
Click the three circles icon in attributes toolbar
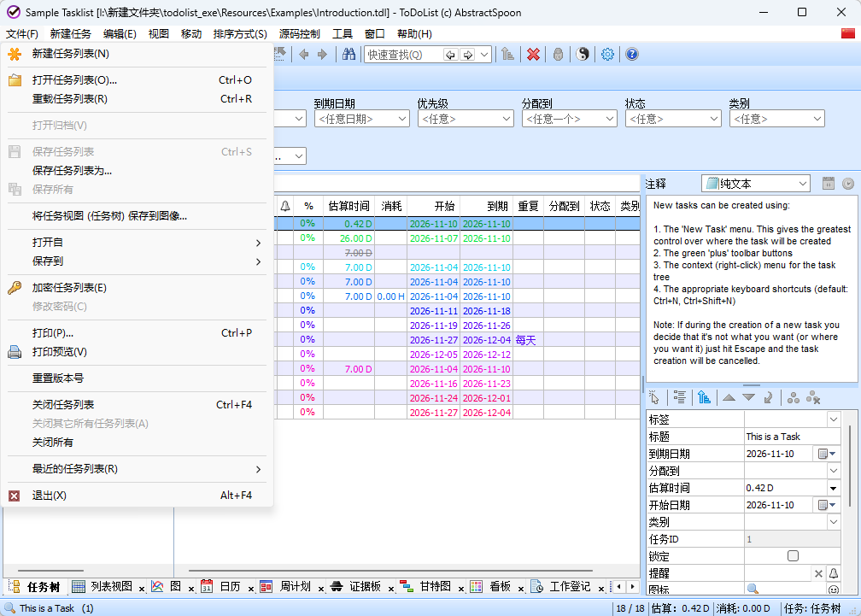click(793, 397)
